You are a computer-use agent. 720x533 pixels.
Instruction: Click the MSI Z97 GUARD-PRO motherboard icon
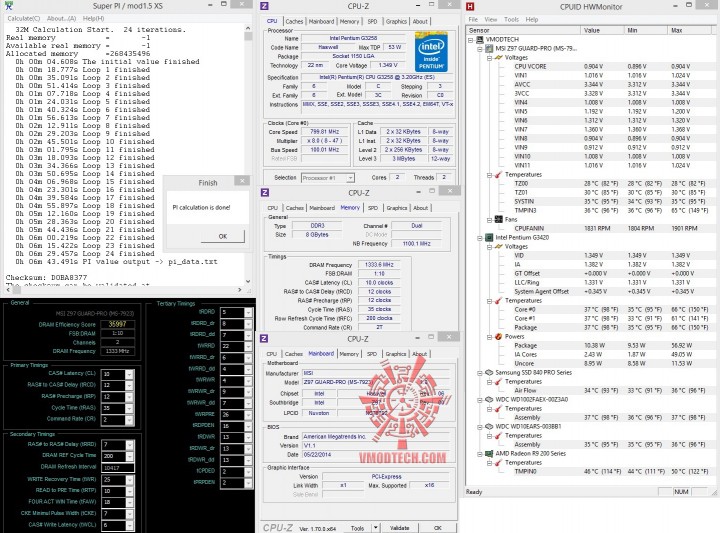coord(489,48)
